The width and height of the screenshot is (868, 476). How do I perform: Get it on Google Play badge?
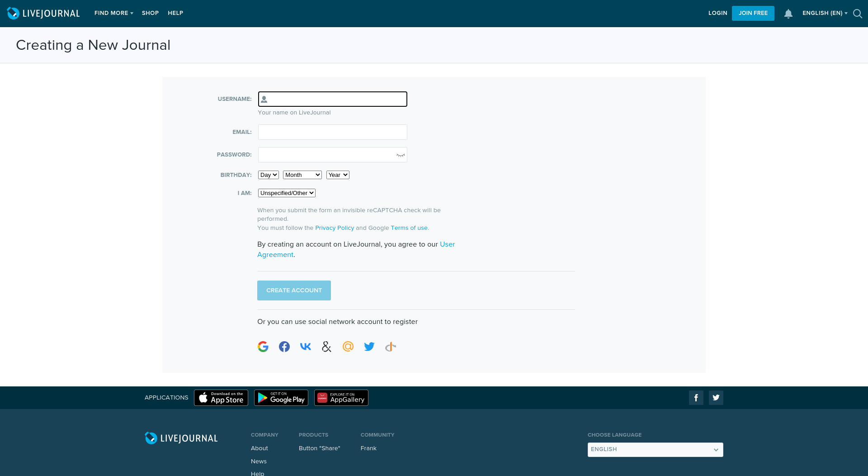[x=281, y=398]
